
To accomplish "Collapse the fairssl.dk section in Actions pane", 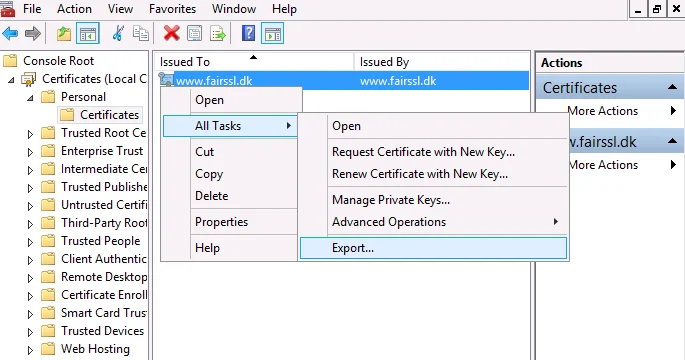I will (673, 141).
